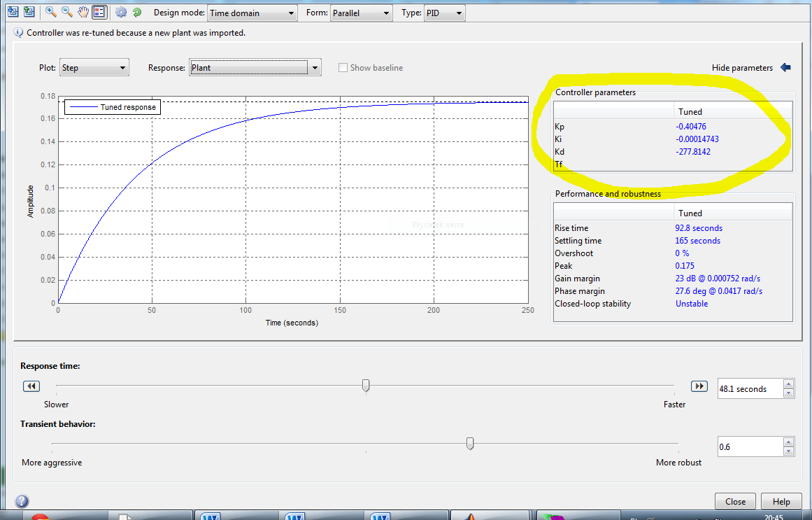Image resolution: width=812 pixels, height=520 pixels.
Task: Select the zoom out tool
Action: click(x=67, y=12)
